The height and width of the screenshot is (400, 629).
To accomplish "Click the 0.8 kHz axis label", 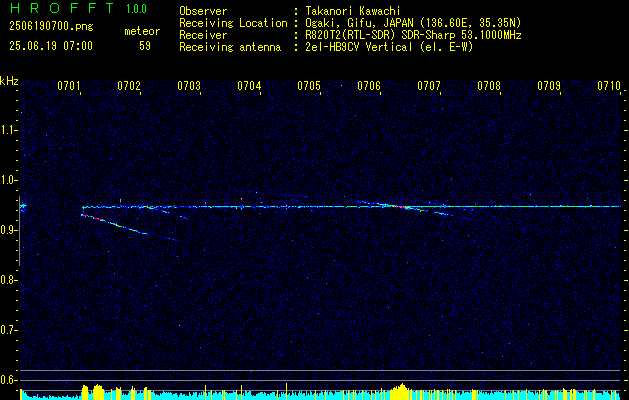I will tap(7, 280).
